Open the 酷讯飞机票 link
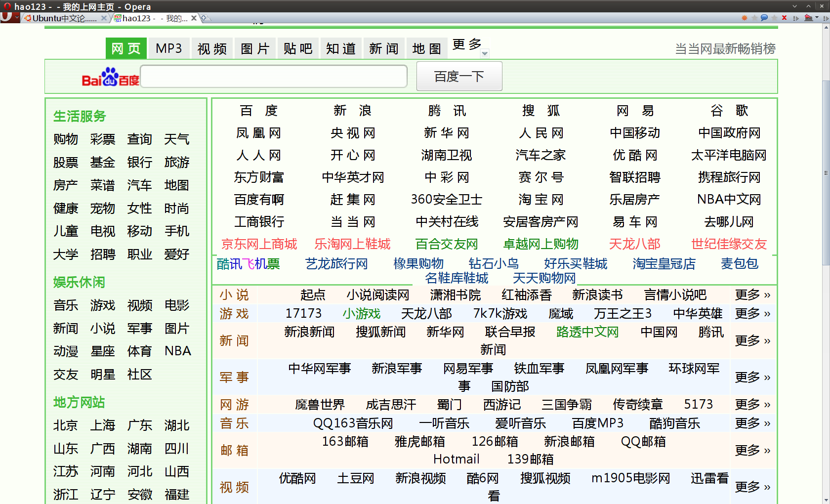 pyautogui.click(x=249, y=263)
